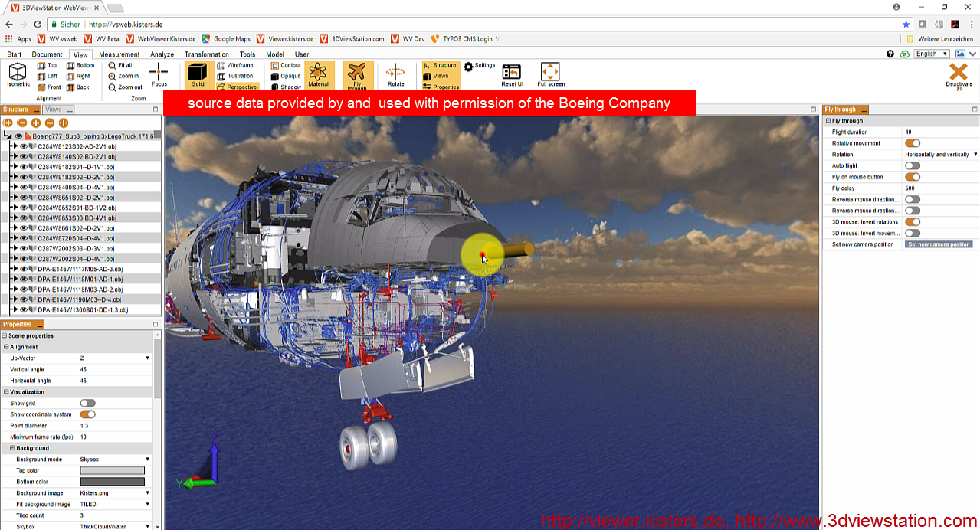Open the Transformation ribbon tab
This screenshot has height=530, width=980.
pyautogui.click(x=206, y=54)
